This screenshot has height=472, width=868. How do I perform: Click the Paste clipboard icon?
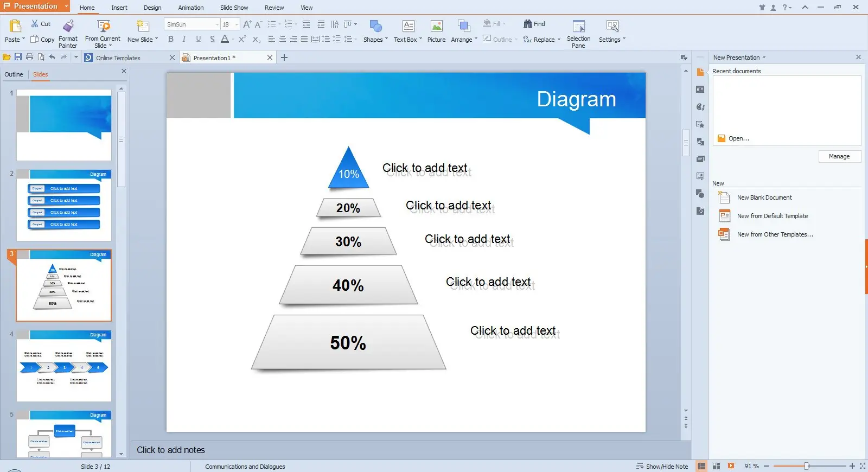pyautogui.click(x=15, y=26)
